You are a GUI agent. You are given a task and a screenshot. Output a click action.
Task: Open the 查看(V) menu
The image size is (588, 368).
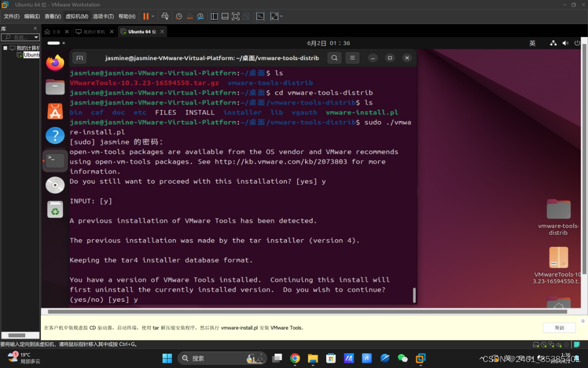(53, 16)
